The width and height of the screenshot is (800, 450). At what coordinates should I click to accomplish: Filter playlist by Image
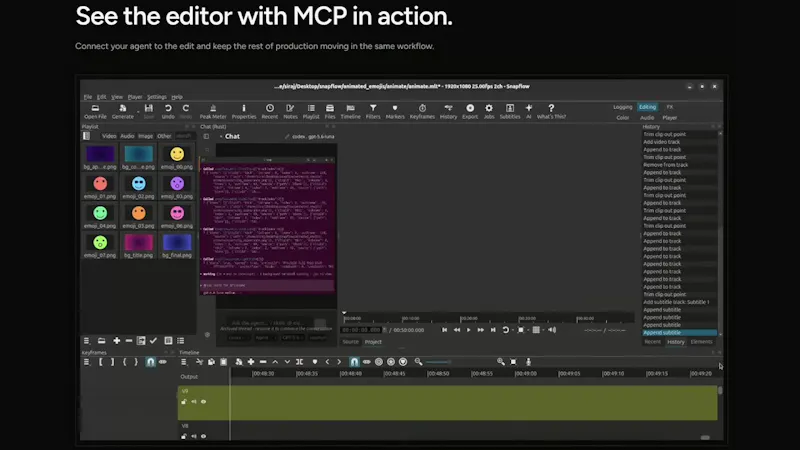(145, 136)
